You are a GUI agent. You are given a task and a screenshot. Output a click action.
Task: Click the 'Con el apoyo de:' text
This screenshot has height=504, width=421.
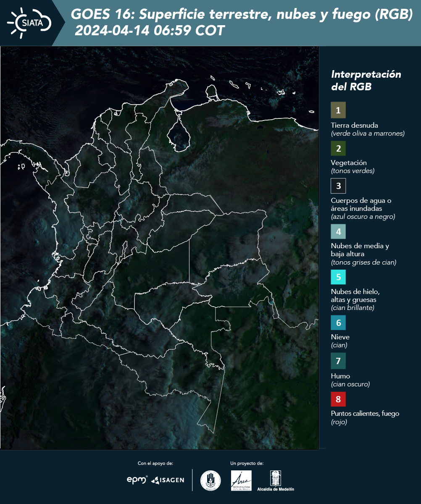tap(155, 463)
